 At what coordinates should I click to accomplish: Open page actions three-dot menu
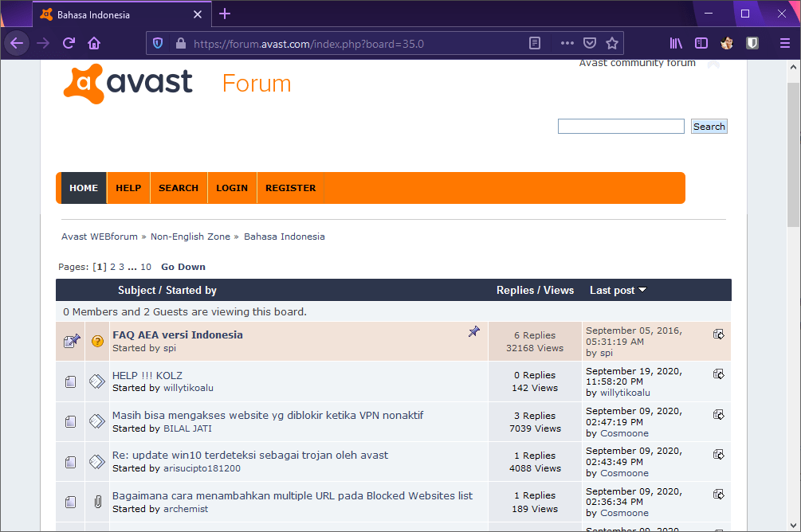pyautogui.click(x=567, y=43)
